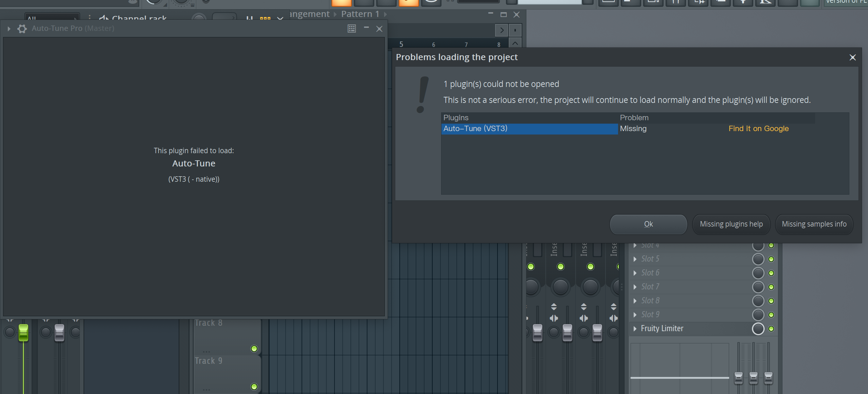Screen dimensions: 868x394
Task: Click the orange record button in the toolbar
Action: click(409, 2)
